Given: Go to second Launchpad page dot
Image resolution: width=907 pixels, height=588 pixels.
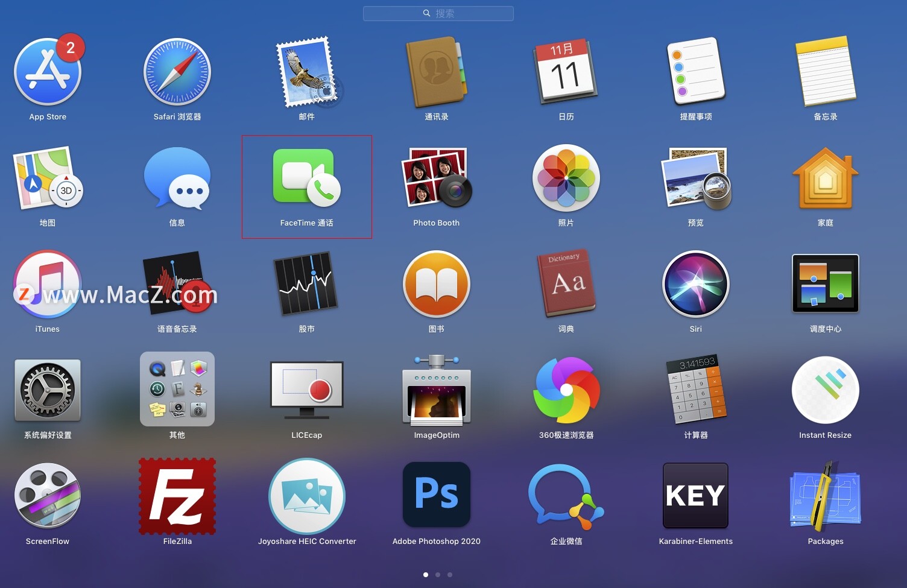Looking at the screenshot, I should click(x=438, y=575).
